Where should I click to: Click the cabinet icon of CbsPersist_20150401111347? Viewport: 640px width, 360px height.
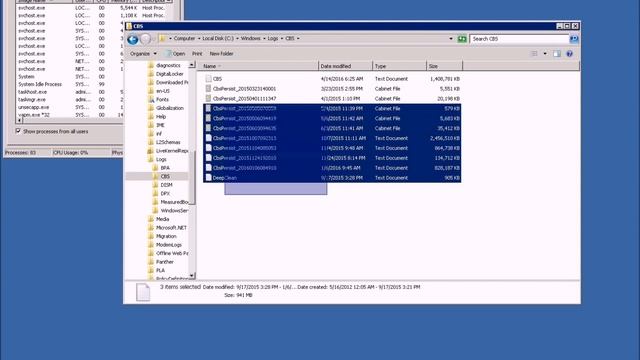(208, 98)
